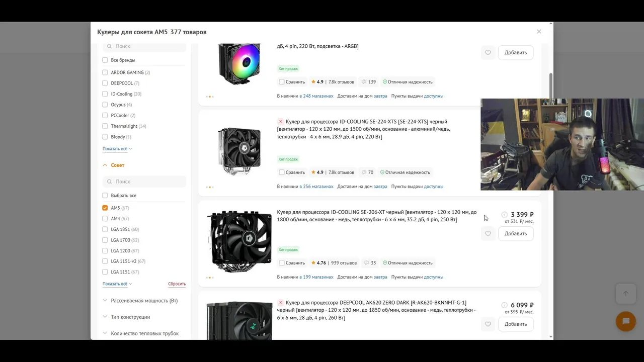Click reliability shield icon of SE-206-XT
The image size is (644, 362).
point(385,262)
